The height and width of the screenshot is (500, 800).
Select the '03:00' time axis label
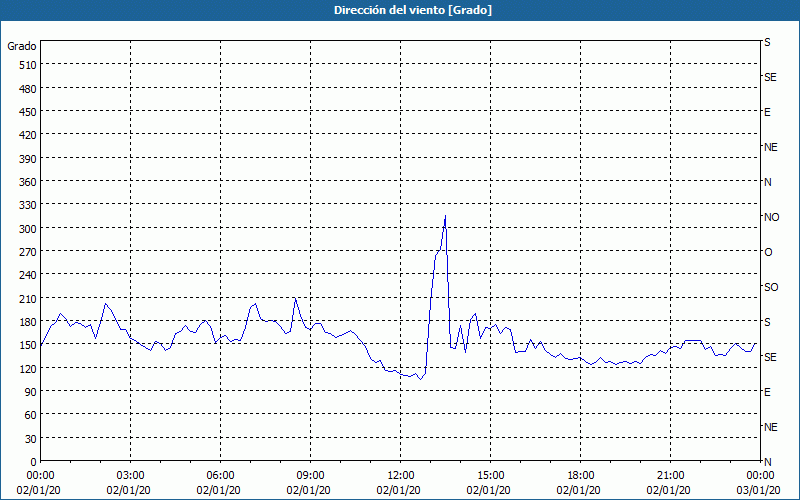pyautogui.click(x=130, y=476)
